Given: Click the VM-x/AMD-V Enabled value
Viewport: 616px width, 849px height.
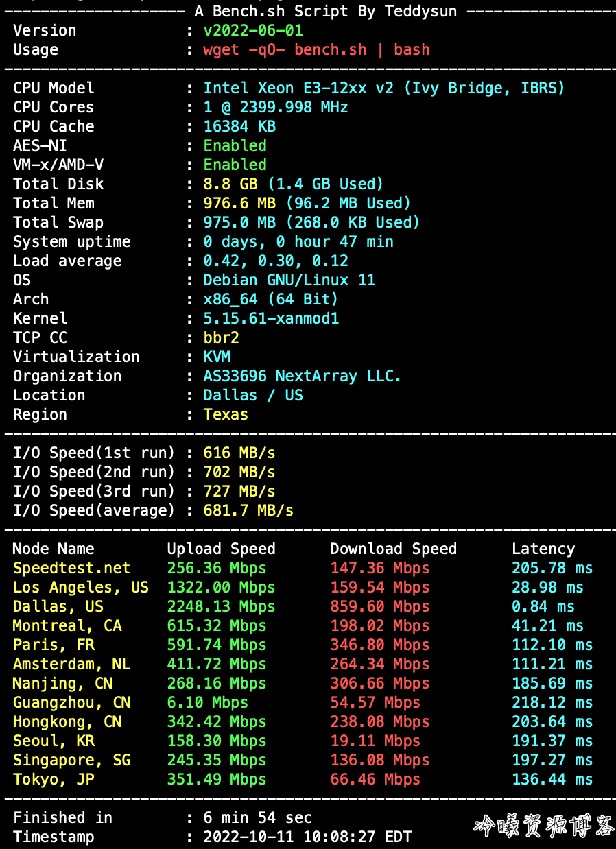Looking at the screenshot, I should point(235,165).
